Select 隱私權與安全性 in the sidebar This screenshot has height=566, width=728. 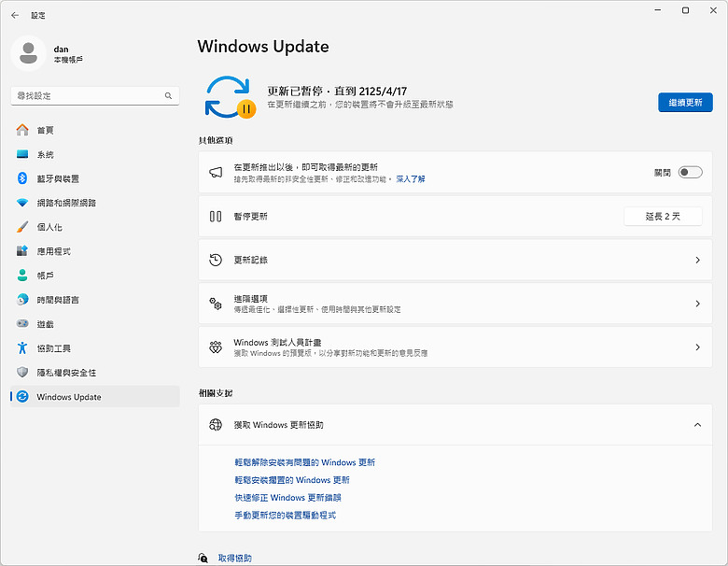pos(94,373)
